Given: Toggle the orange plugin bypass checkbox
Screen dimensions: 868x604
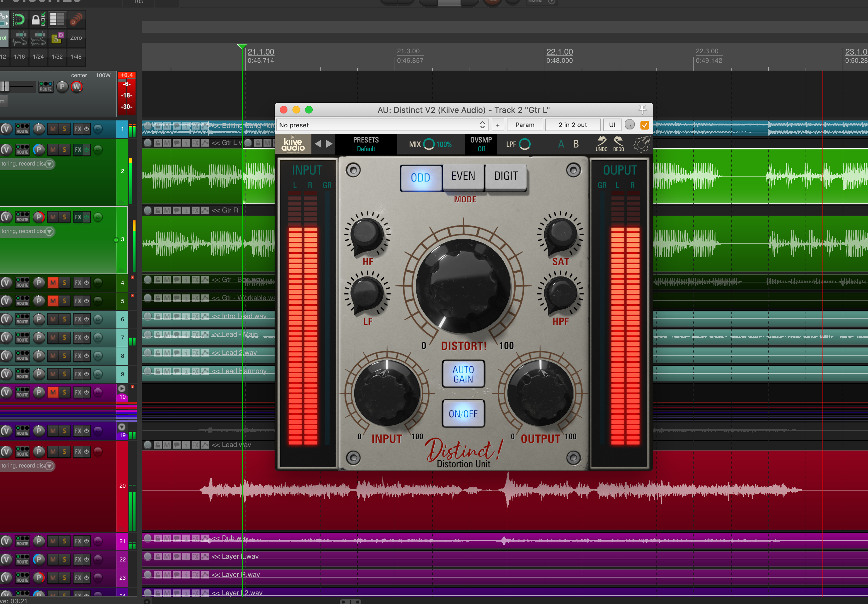Looking at the screenshot, I should (x=645, y=125).
